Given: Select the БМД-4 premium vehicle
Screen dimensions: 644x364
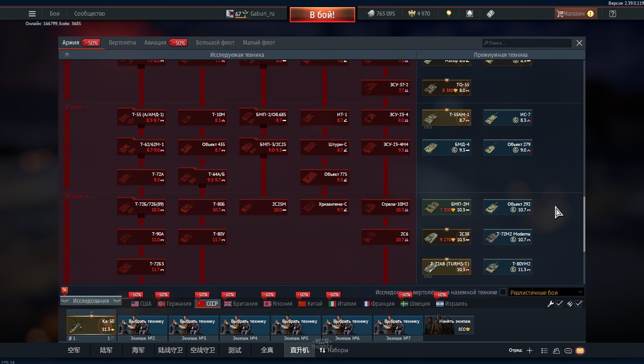Looking at the screenshot, I should coord(447,147).
